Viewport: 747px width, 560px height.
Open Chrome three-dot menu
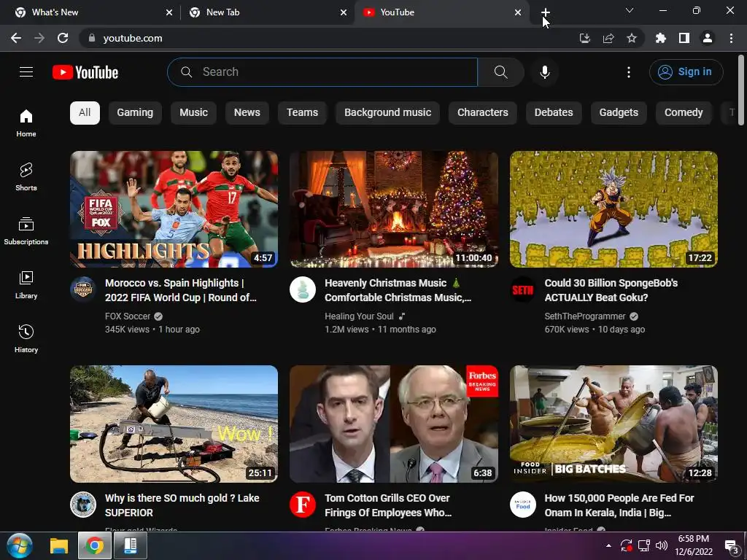pos(731,38)
